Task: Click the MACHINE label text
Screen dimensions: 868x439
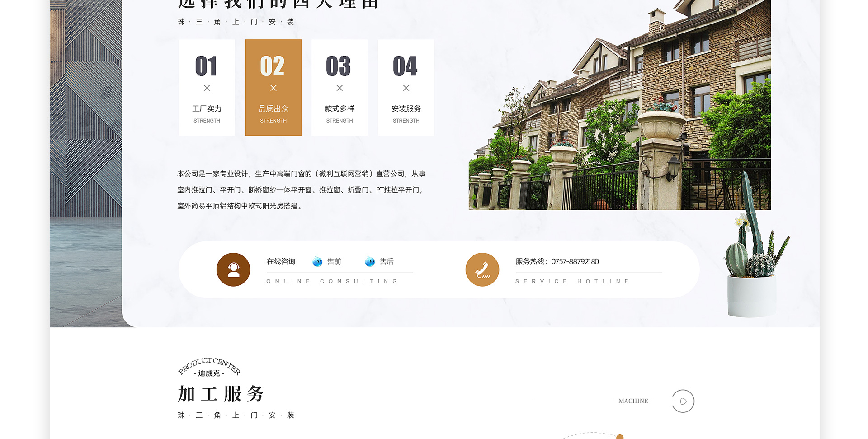Action: [633, 401]
